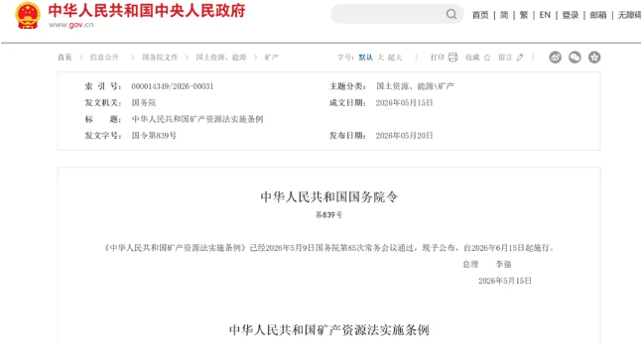This screenshot has width=644, height=360.
Task: Select issuing body 国务院
Action: tap(144, 102)
